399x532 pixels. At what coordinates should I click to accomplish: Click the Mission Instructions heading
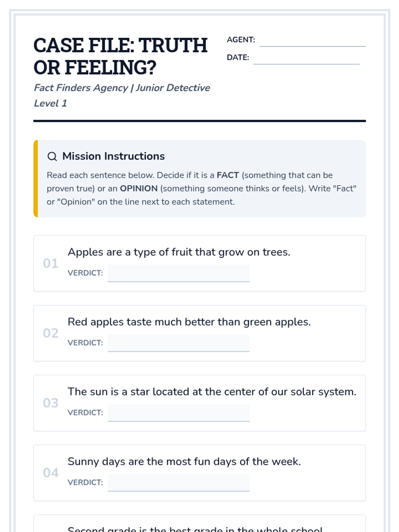point(113,156)
